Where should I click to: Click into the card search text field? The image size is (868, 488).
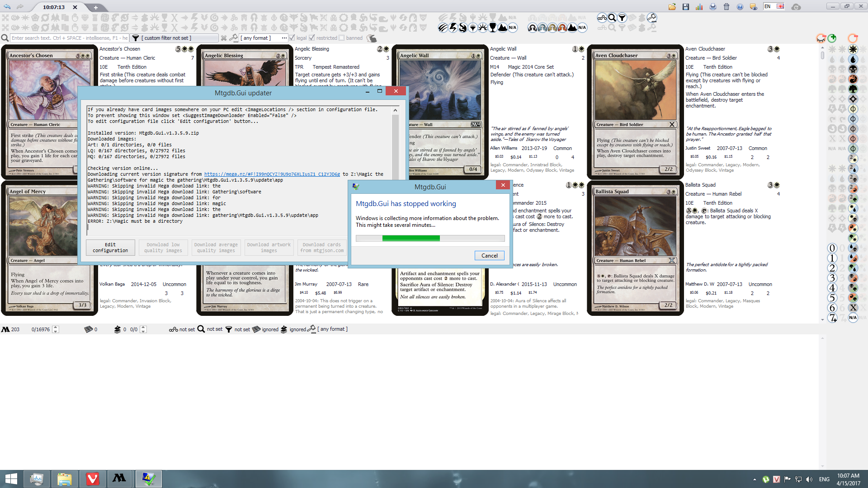[68, 38]
